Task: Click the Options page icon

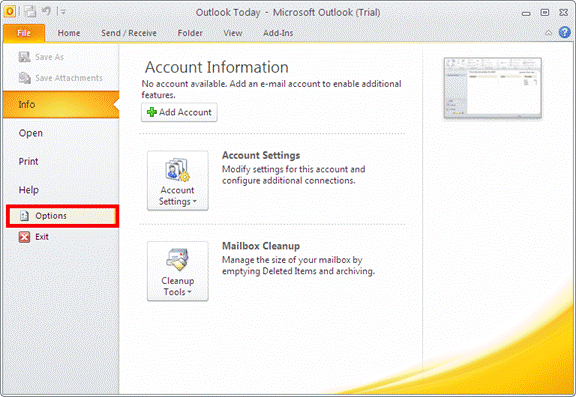Action: coord(24,216)
